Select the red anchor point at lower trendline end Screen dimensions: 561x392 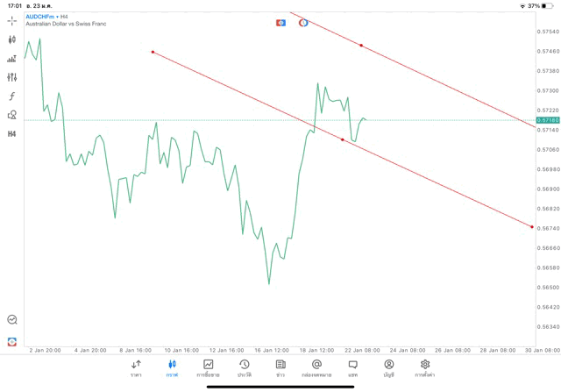(x=532, y=227)
